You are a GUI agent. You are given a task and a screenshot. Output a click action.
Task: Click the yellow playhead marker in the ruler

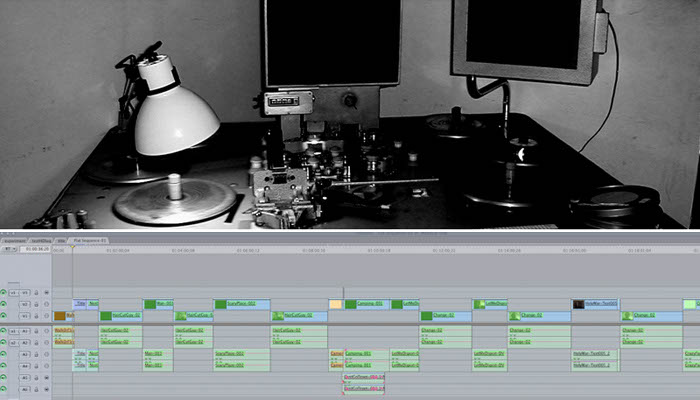(72, 246)
